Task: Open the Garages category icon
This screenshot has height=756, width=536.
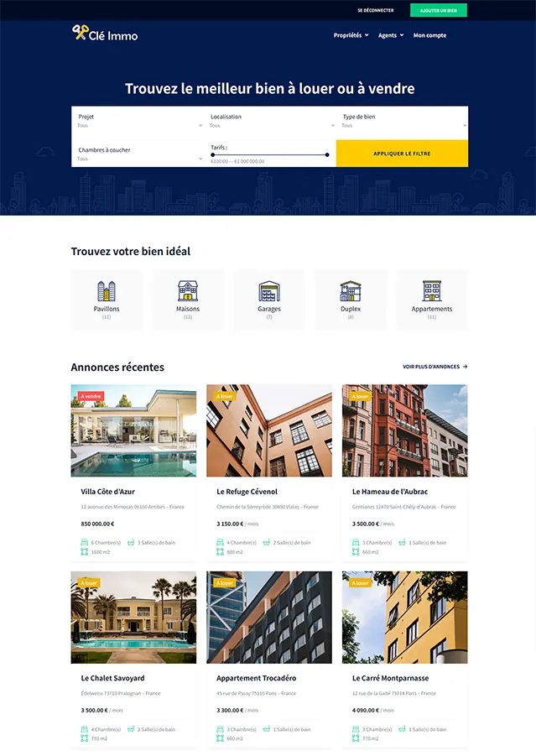Action: pyautogui.click(x=269, y=290)
